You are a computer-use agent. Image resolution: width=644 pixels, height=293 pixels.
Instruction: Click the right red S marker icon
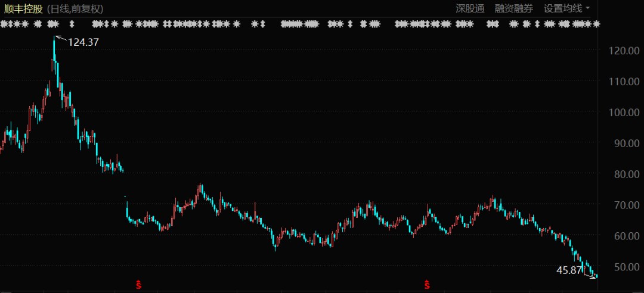tap(427, 285)
